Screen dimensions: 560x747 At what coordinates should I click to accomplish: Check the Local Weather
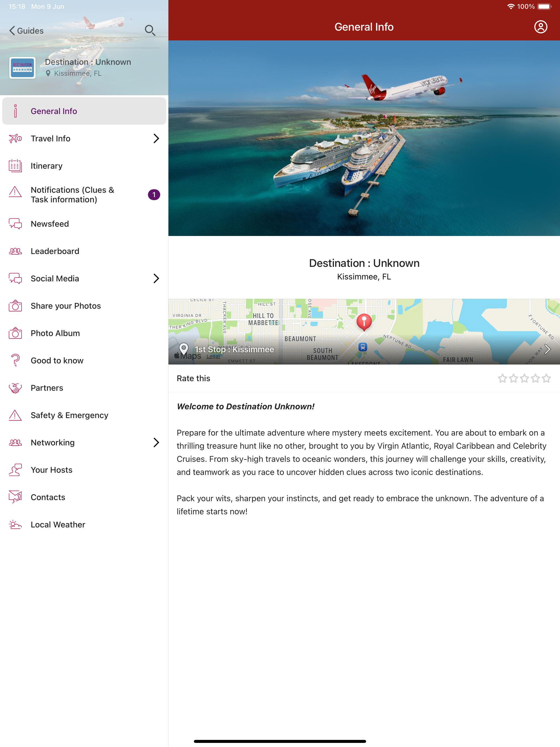click(x=58, y=524)
